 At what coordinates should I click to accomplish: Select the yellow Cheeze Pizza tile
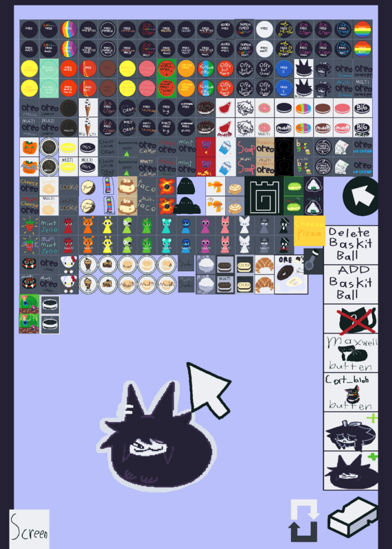coord(310,231)
